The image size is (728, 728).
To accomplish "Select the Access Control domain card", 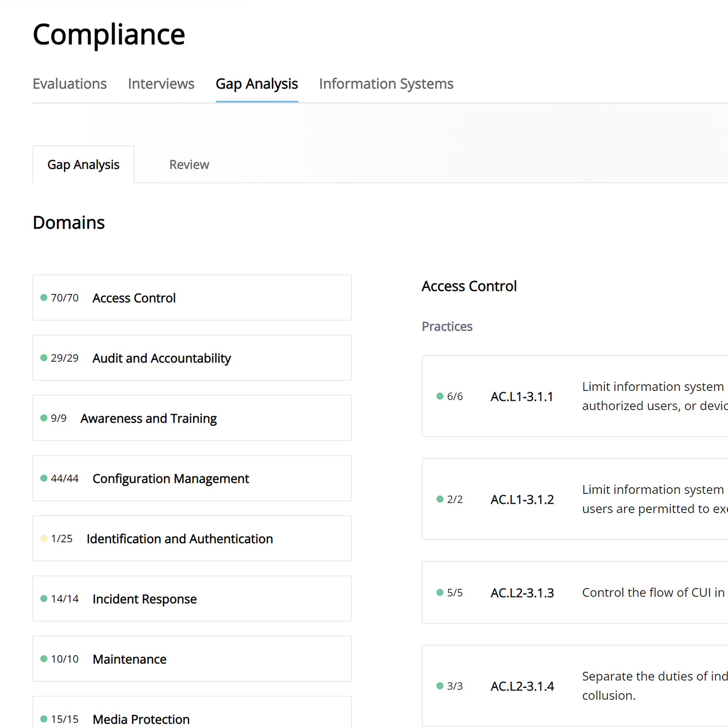I will pyautogui.click(x=192, y=298).
